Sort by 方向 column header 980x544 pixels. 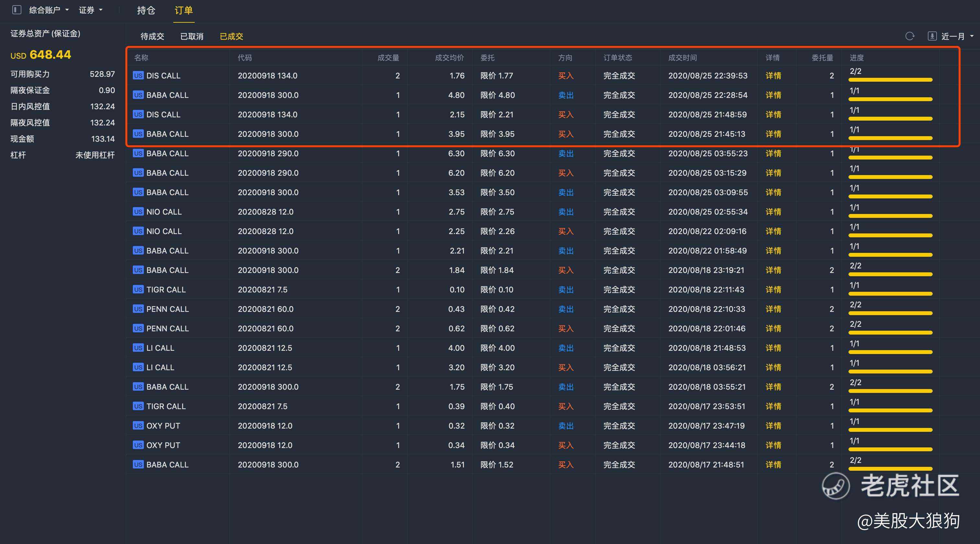point(565,58)
